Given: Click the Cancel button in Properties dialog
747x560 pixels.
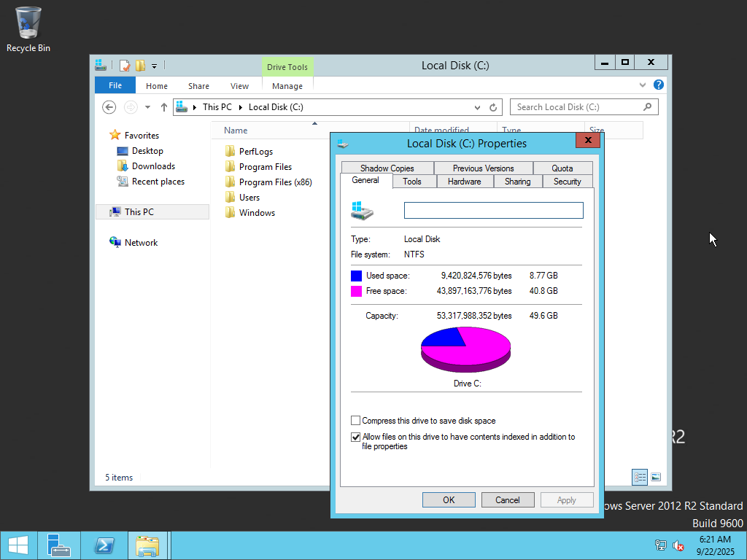Looking at the screenshot, I should point(508,499).
